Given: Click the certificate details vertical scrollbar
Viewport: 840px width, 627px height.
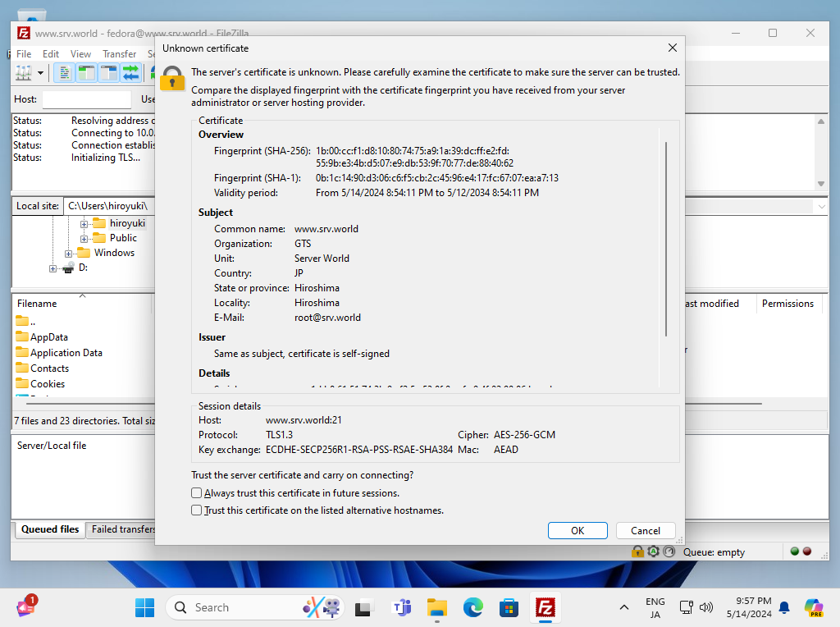Looking at the screenshot, I should (x=666, y=239).
